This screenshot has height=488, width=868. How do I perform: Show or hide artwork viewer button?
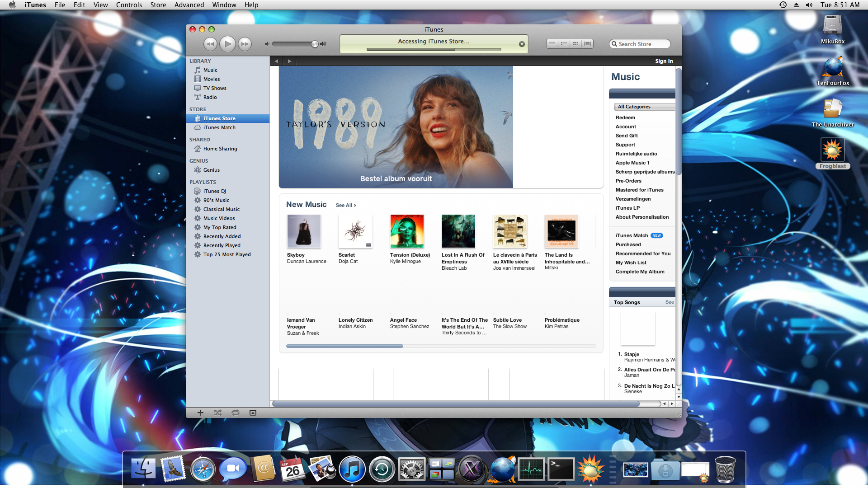[253, 413]
